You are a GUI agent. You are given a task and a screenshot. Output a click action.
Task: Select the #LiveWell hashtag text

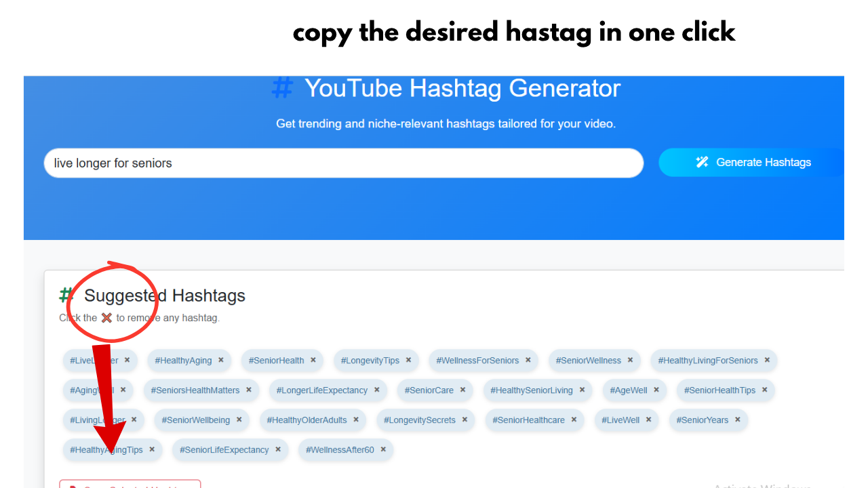tap(620, 420)
